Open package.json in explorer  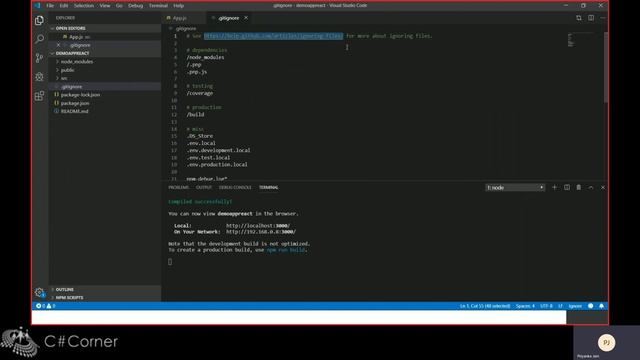tap(105, 103)
